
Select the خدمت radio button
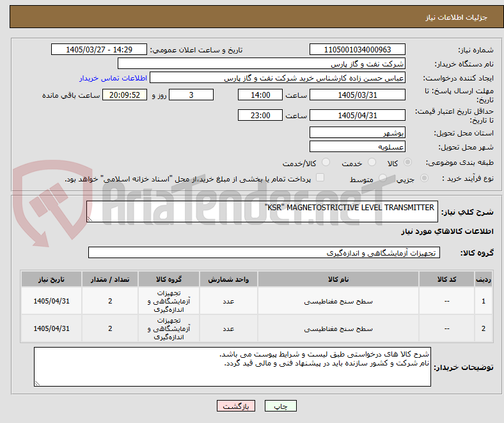point(372,162)
